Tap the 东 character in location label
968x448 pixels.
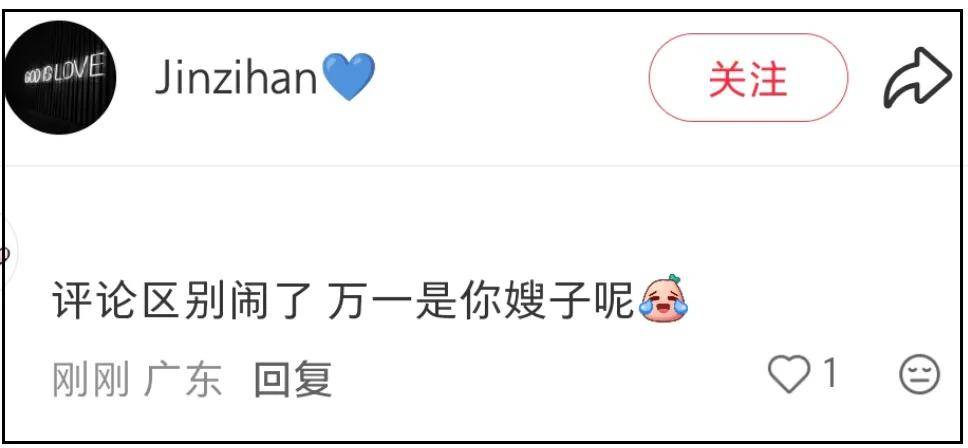(x=203, y=378)
